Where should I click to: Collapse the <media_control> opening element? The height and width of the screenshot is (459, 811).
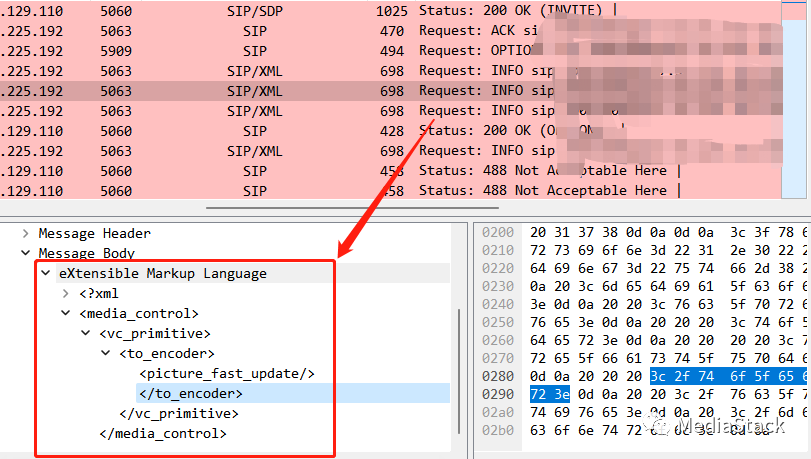click(x=66, y=313)
